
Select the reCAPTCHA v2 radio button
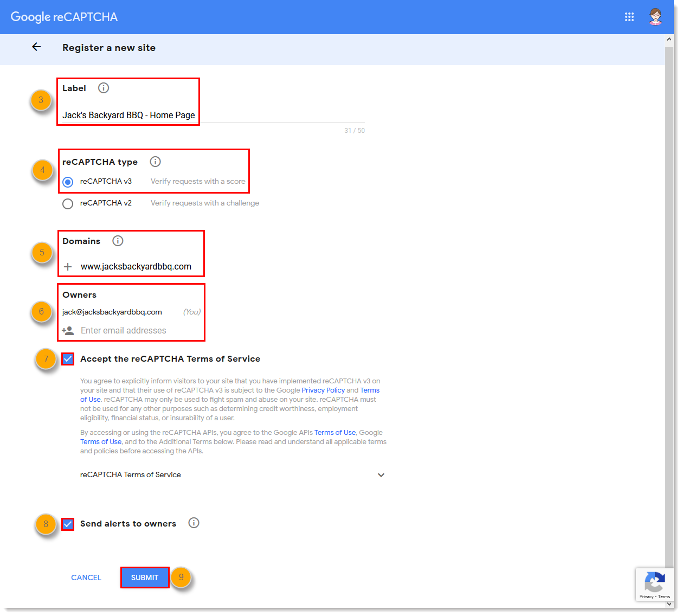[68, 204]
